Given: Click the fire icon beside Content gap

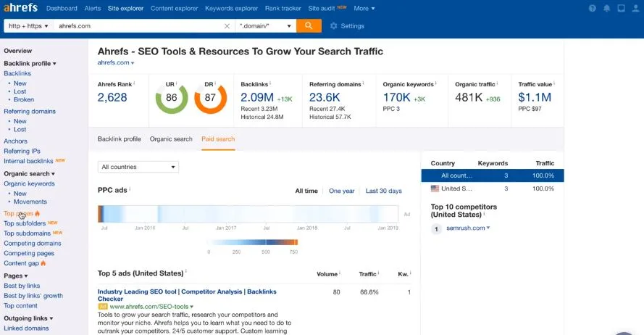Looking at the screenshot, I should 43,263.
